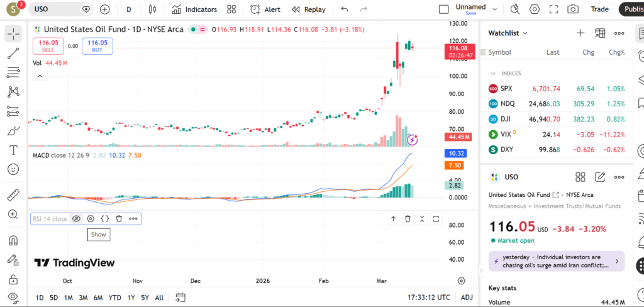Open the Indicators menu

coord(194,9)
